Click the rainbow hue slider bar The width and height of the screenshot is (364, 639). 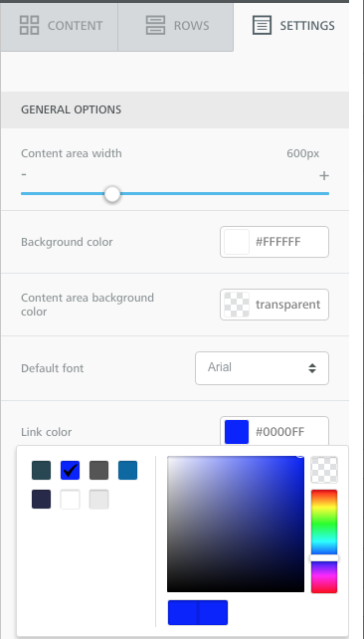pyautogui.click(x=324, y=541)
